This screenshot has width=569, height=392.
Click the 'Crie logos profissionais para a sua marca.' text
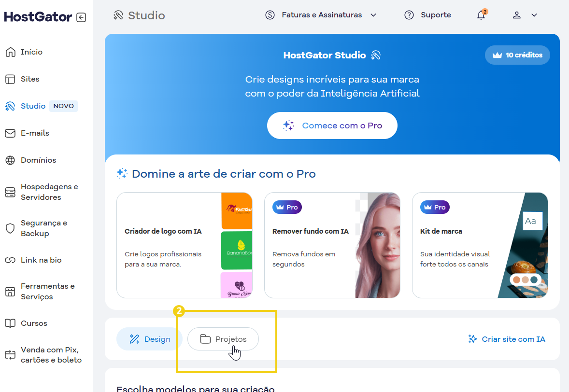point(163,259)
